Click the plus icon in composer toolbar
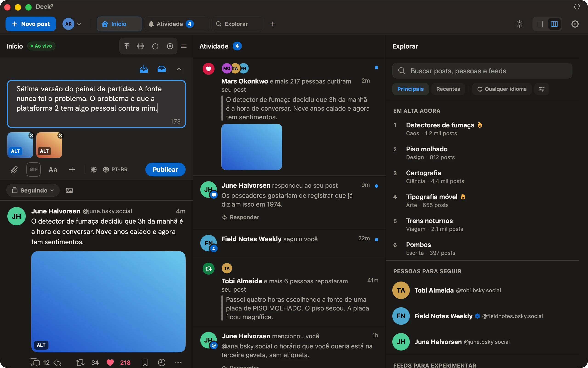Viewport: 588px width, 368px height. point(72,170)
